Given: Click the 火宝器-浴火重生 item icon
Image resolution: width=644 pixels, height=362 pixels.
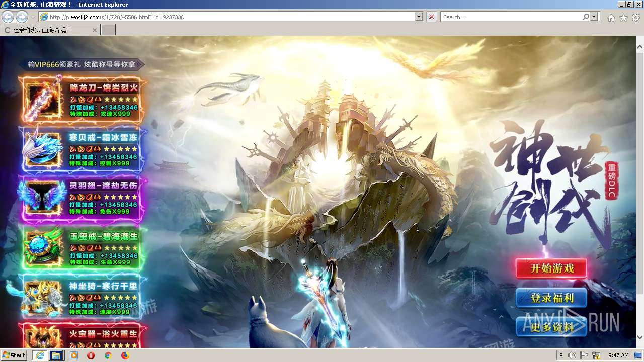Looking at the screenshot, I should (44, 337).
